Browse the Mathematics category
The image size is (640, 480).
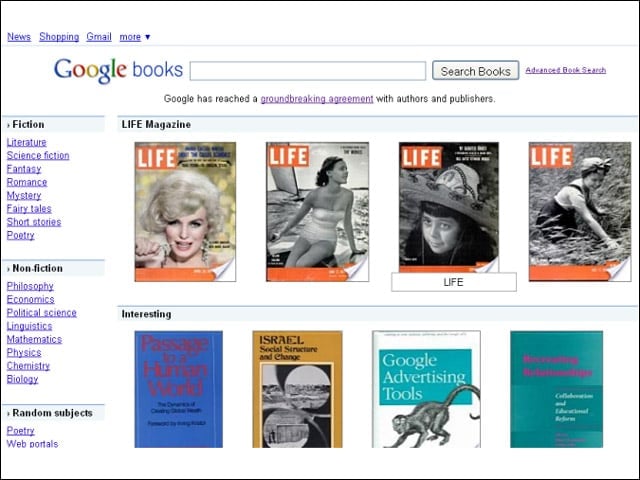(34, 339)
